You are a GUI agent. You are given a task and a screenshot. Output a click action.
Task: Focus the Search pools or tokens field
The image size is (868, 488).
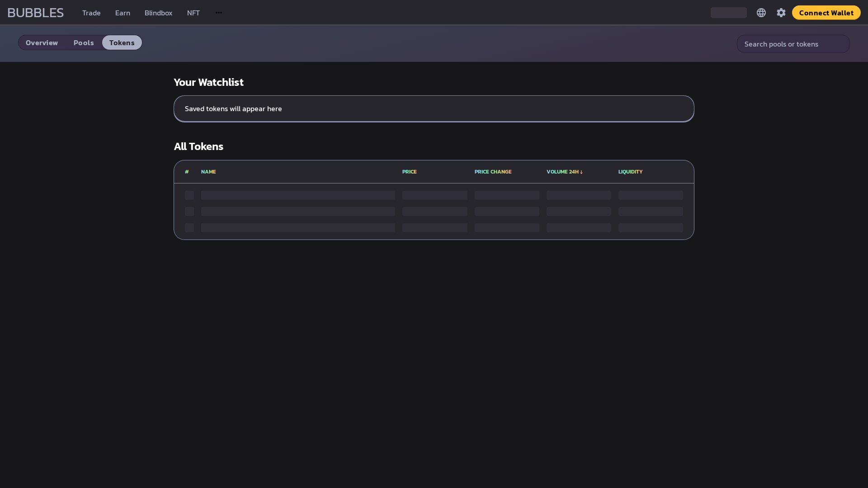click(x=793, y=44)
